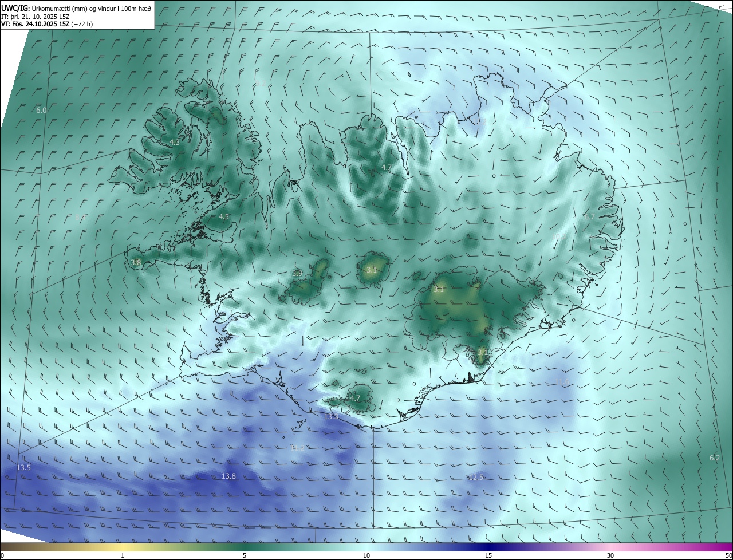Click the '3.8' value on Snæfellsnes peninsula
This screenshot has width=733, height=560.
point(136,262)
